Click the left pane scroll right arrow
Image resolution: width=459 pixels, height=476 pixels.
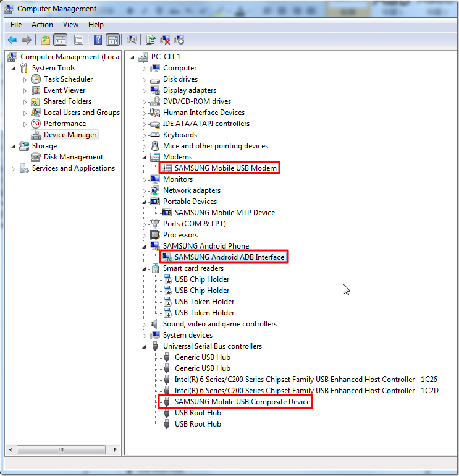pos(116,449)
